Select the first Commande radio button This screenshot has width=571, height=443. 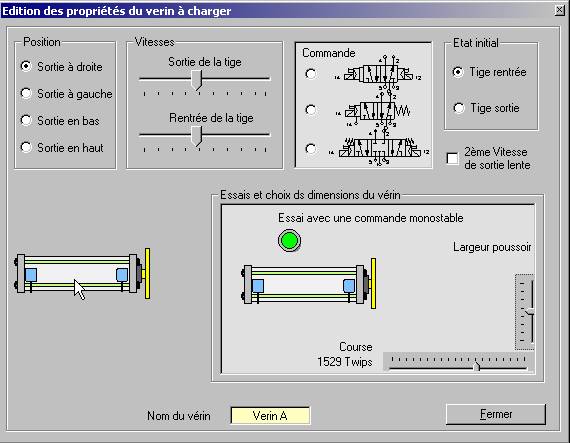click(311, 74)
